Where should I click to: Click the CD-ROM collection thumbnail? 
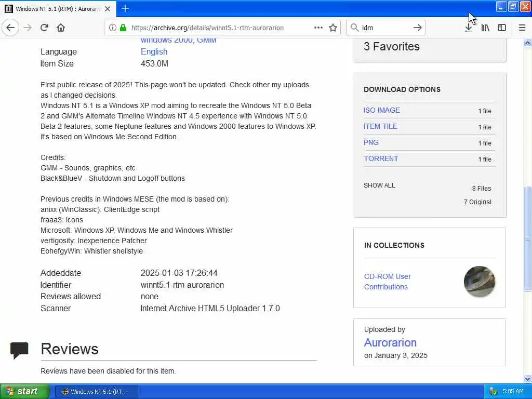coord(479,282)
